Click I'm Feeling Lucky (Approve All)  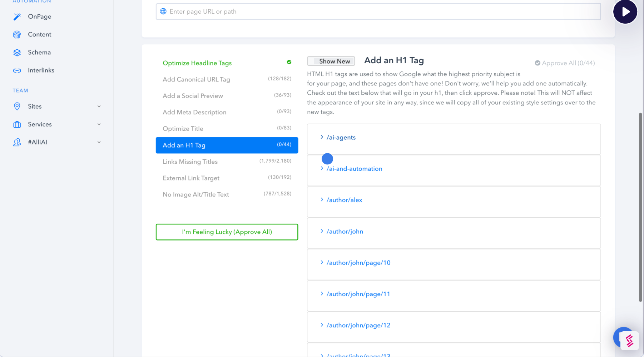pyautogui.click(x=227, y=232)
